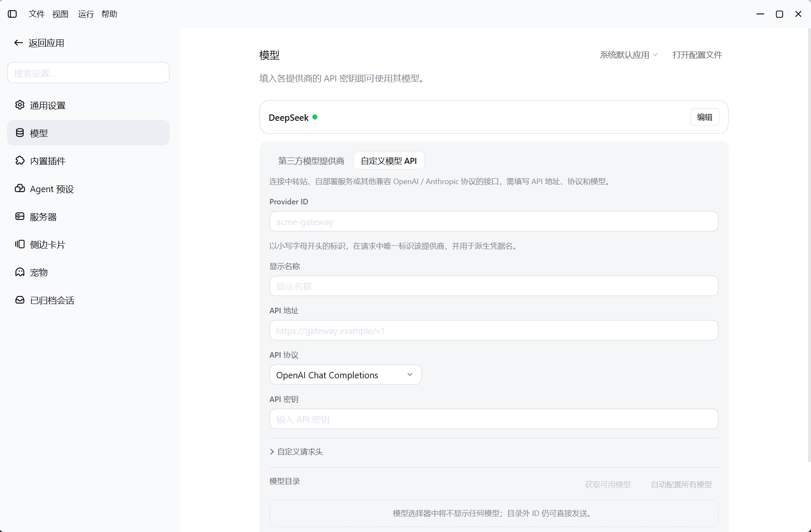The height and width of the screenshot is (532, 811).
Task: Click 获取可用模型 button
Action: click(608, 484)
